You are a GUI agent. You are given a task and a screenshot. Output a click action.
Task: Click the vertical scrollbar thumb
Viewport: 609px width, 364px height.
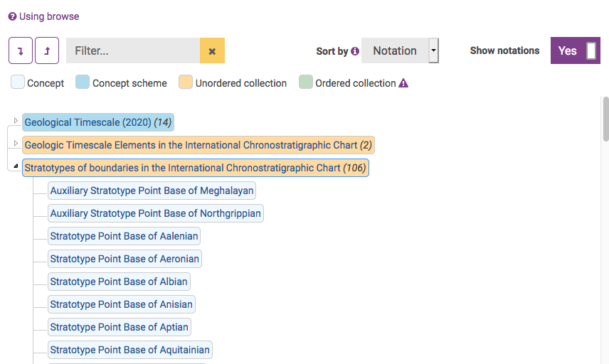605,119
